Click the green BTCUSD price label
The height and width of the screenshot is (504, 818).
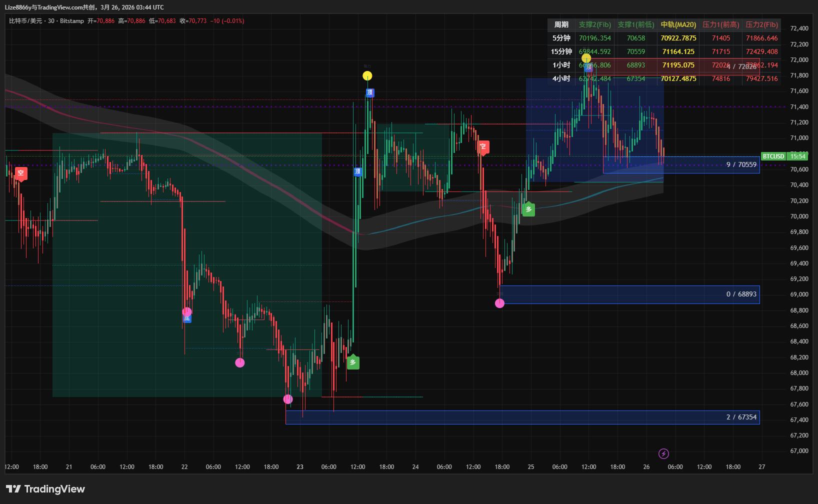tap(773, 156)
